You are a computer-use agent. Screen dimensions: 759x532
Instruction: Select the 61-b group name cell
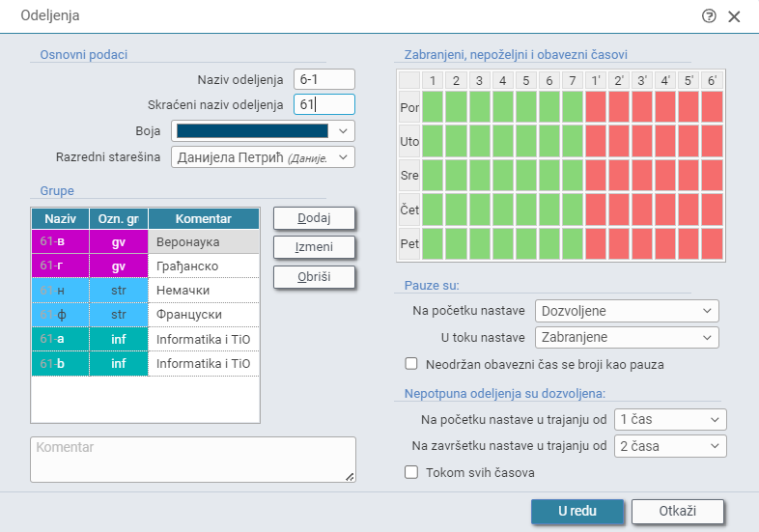pyautogui.click(x=61, y=363)
